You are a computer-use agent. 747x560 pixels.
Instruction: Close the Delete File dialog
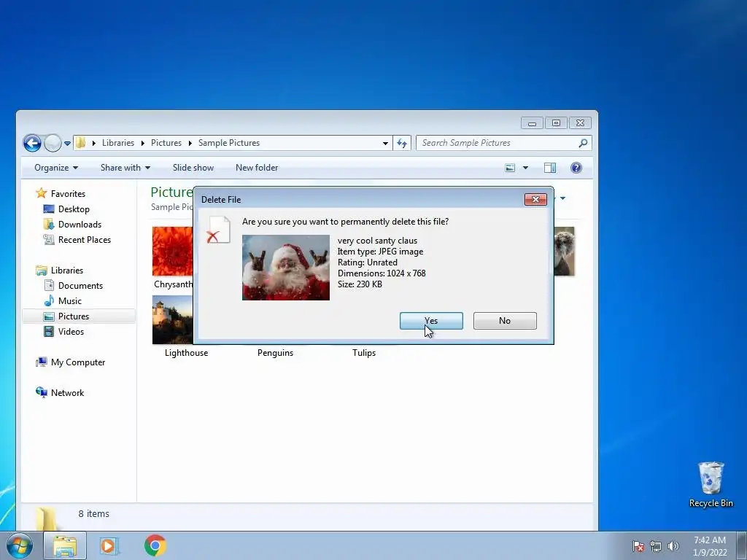(535, 199)
